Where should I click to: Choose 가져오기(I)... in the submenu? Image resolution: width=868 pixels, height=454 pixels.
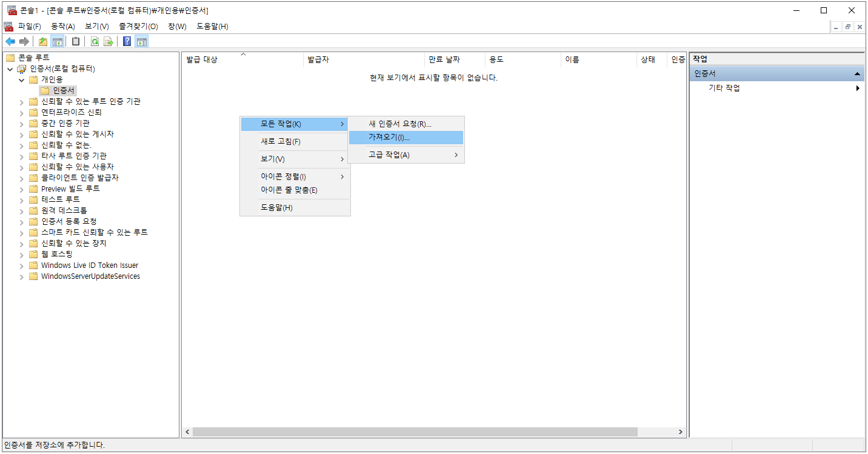click(x=406, y=138)
